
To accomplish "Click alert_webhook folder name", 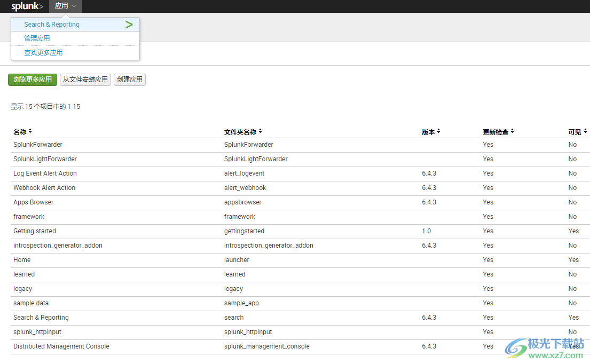I will [245, 188].
